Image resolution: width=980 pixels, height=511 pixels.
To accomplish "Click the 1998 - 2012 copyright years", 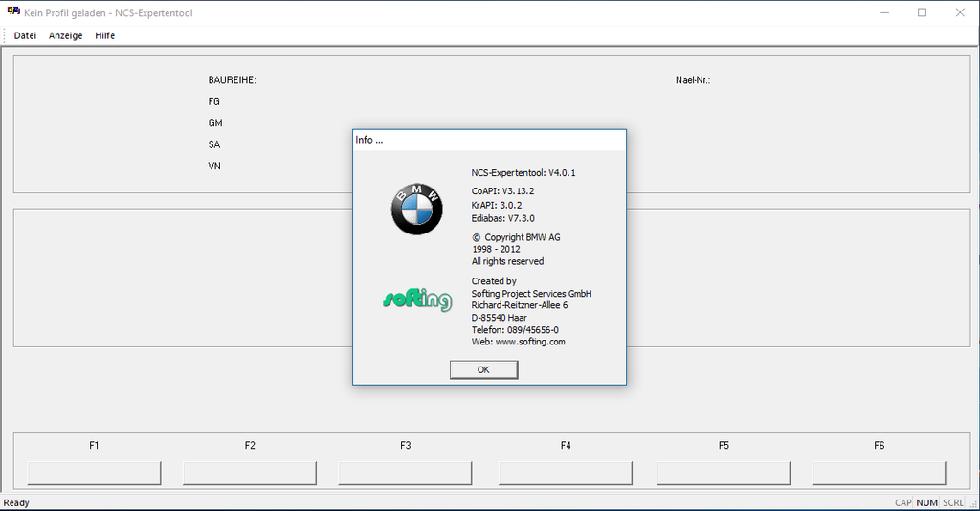I will coord(497,249).
